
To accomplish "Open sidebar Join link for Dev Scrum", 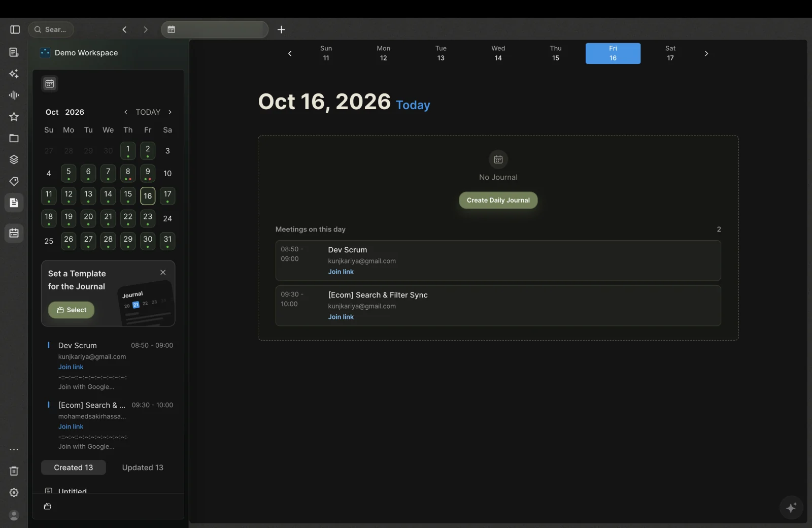I will (71, 367).
